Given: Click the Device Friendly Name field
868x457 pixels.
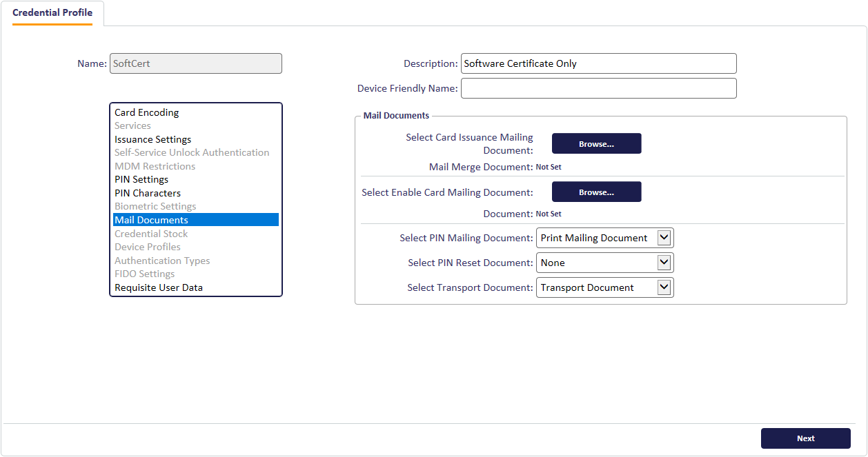Looking at the screenshot, I should (x=598, y=88).
